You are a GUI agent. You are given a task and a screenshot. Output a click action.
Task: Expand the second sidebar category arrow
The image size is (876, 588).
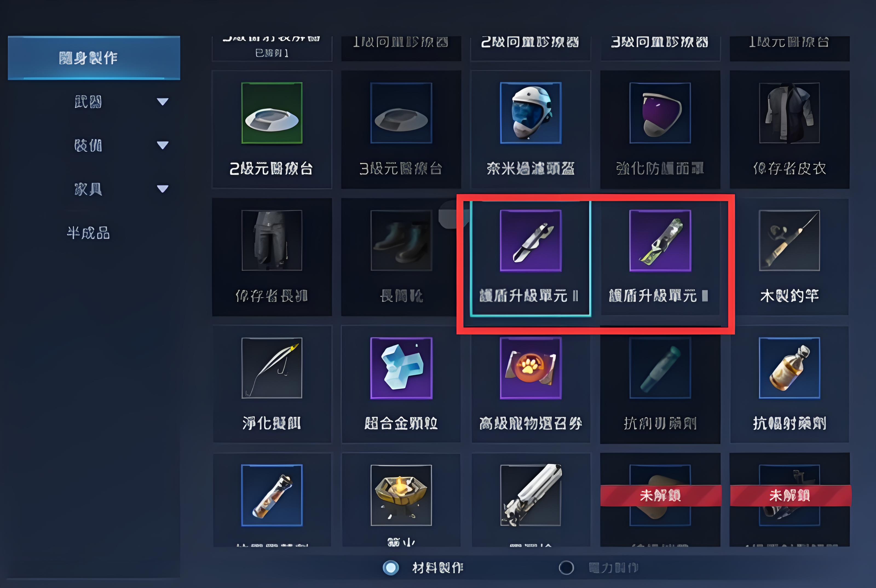click(x=162, y=145)
